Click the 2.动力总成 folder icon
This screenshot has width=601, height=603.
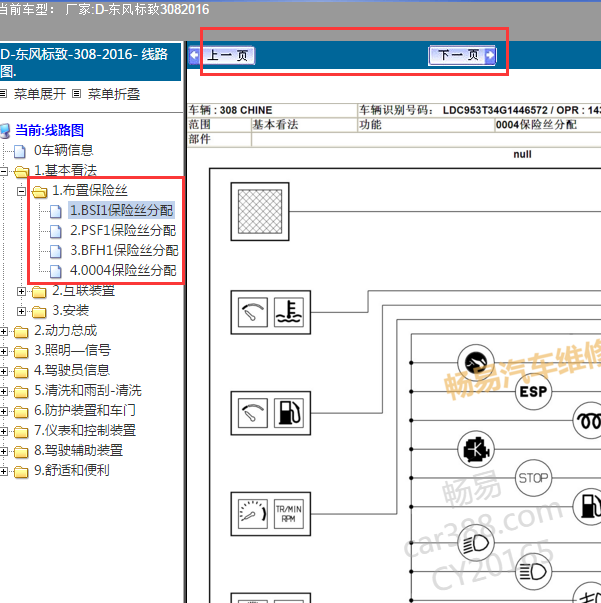pyautogui.click(x=21, y=332)
